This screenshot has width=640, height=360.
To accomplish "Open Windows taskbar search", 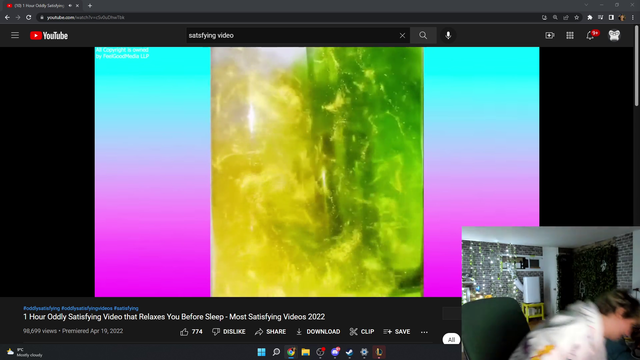I will pos(276,352).
